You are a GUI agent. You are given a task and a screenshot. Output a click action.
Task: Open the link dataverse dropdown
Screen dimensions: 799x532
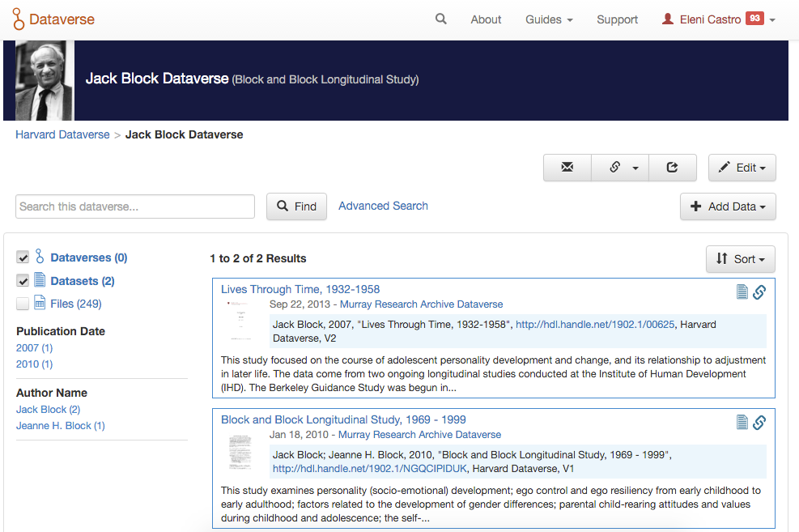(x=623, y=168)
